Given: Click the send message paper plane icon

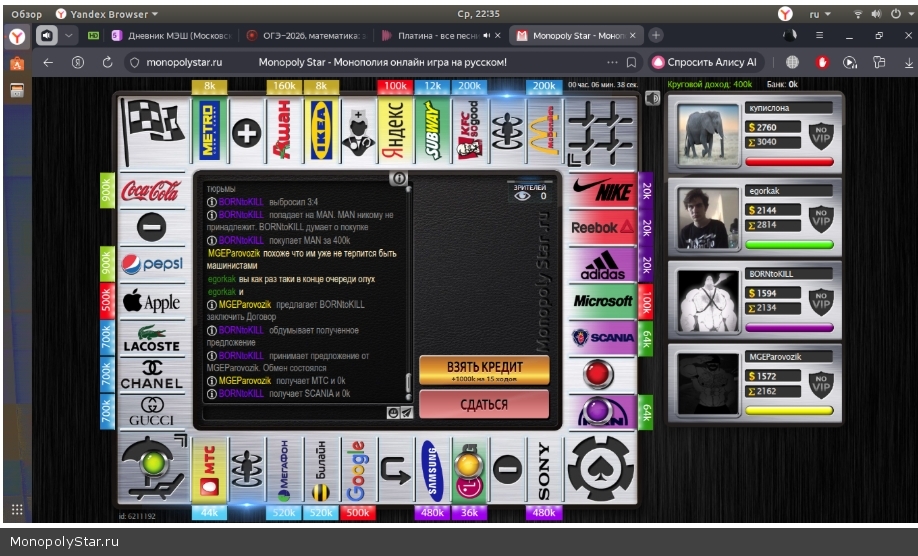Looking at the screenshot, I should pos(406,412).
